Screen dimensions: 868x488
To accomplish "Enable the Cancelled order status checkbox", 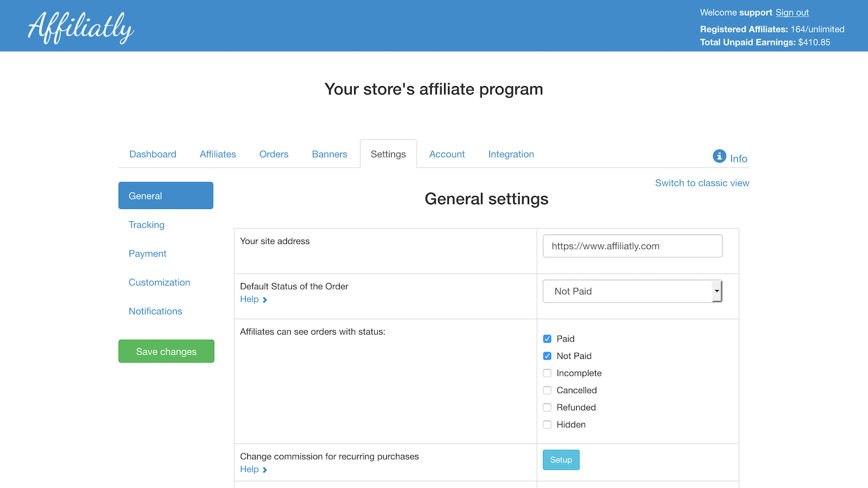I will tap(547, 390).
